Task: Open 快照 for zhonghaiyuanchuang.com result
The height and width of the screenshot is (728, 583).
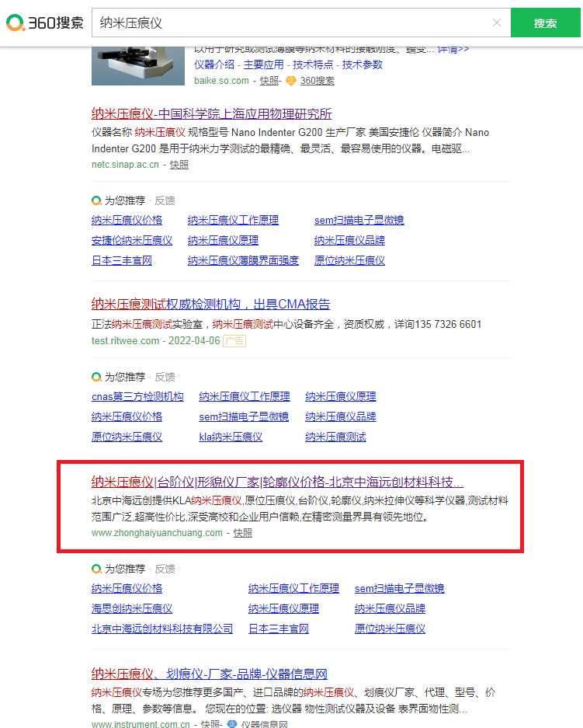Action: 242,533
